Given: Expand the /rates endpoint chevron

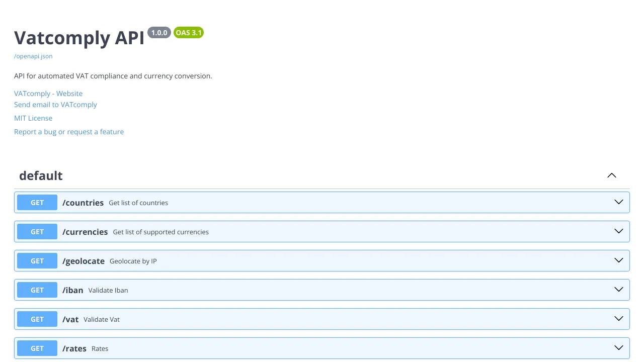Looking at the screenshot, I should pos(619,348).
